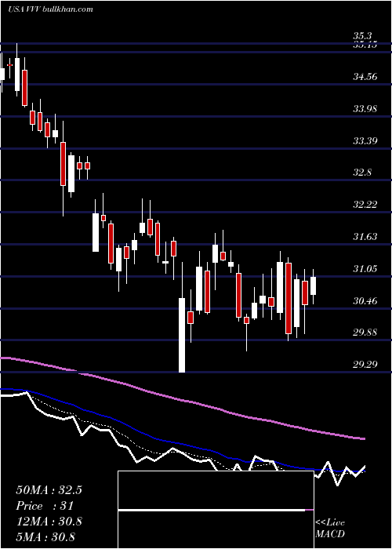Click the MACD indicator box
The width and height of the screenshot is (392, 549).
coord(216,510)
